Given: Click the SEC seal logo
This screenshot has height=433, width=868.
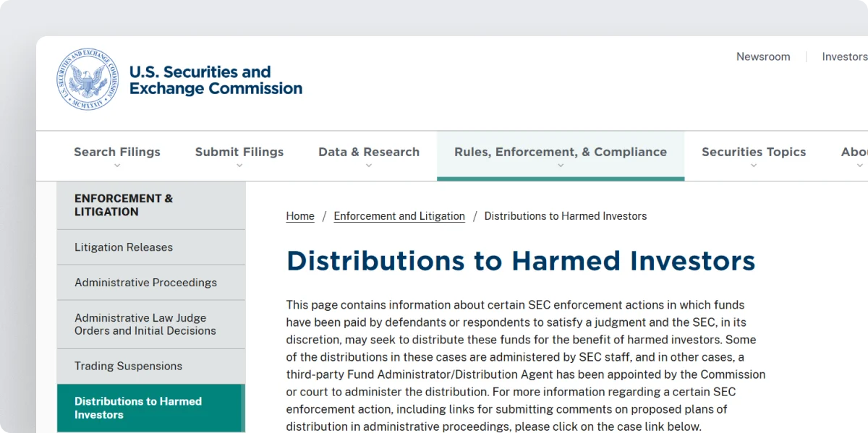Looking at the screenshot, I should (87, 78).
